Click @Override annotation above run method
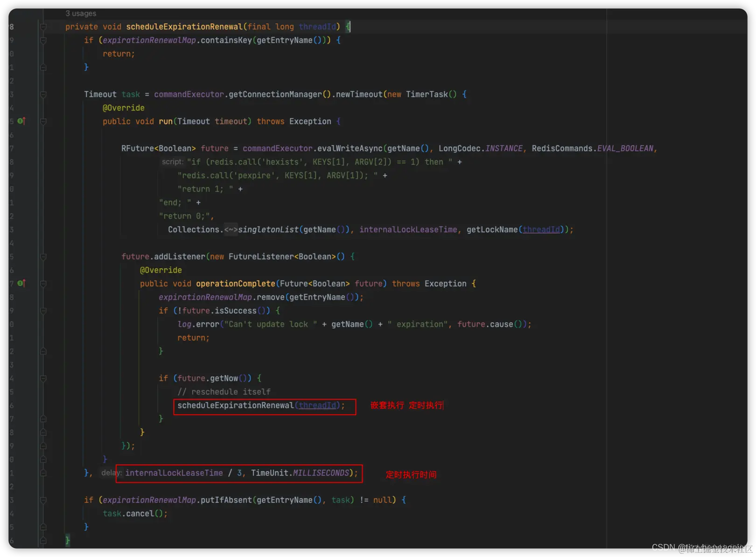 point(124,108)
